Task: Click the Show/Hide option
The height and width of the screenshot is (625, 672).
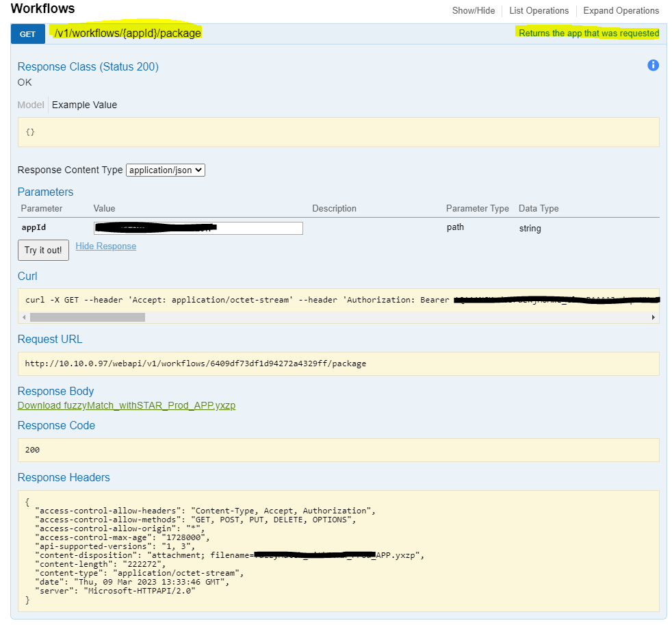Action: [474, 10]
